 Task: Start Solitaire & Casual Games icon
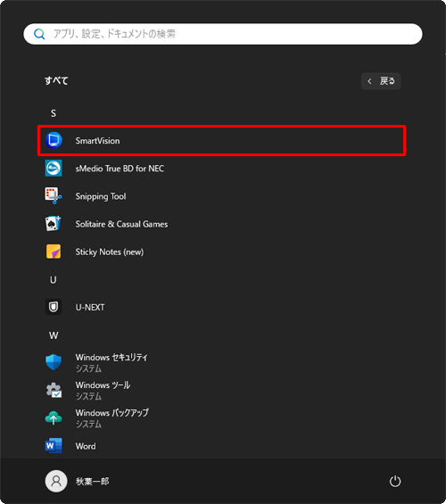click(x=54, y=224)
